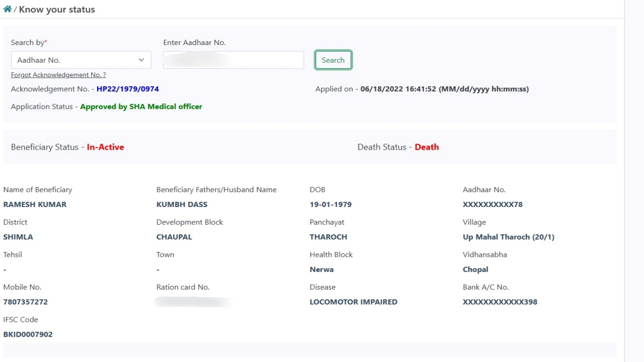Click the Know your status breadcrumb text
Screen dimensions: 644x362
click(x=57, y=10)
